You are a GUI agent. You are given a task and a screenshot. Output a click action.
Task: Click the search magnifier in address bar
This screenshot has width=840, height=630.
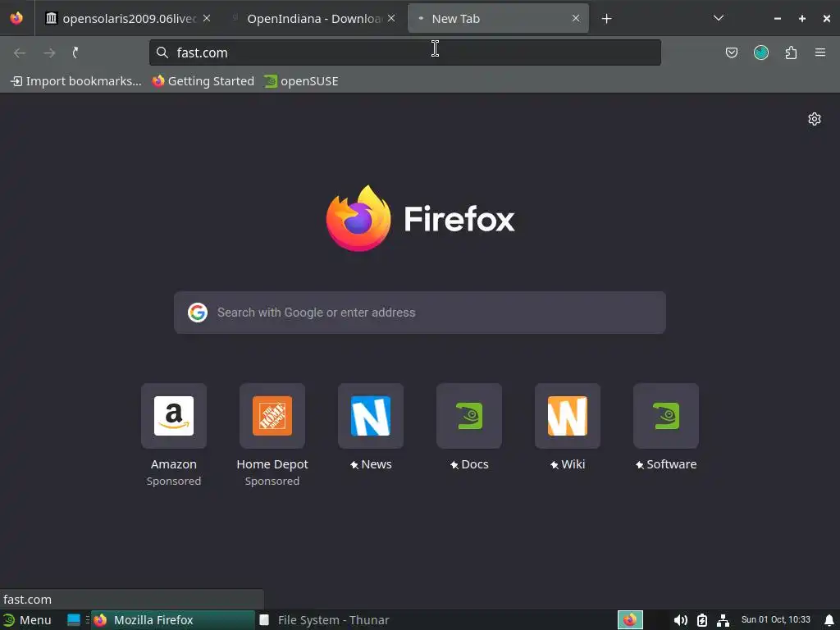(162, 52)
